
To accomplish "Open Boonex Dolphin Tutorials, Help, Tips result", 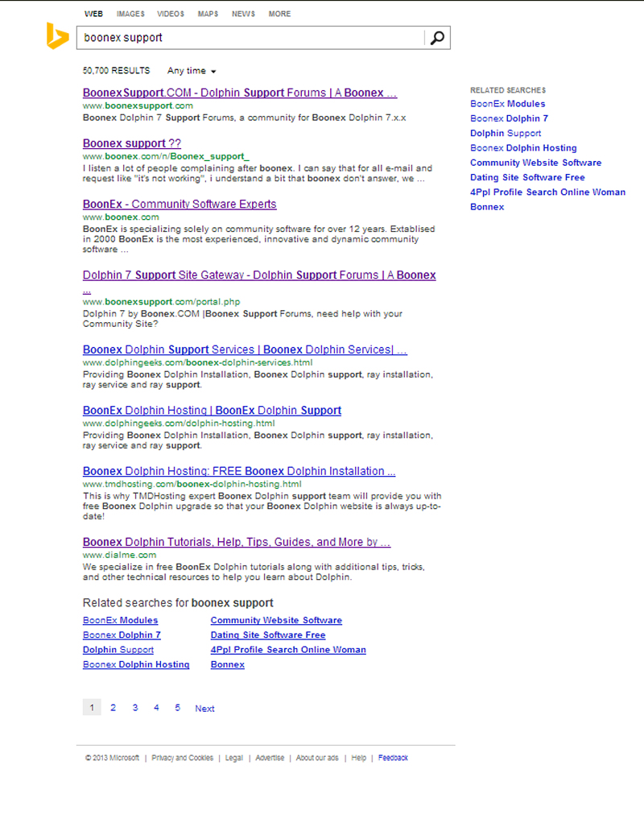I will 237,542.
